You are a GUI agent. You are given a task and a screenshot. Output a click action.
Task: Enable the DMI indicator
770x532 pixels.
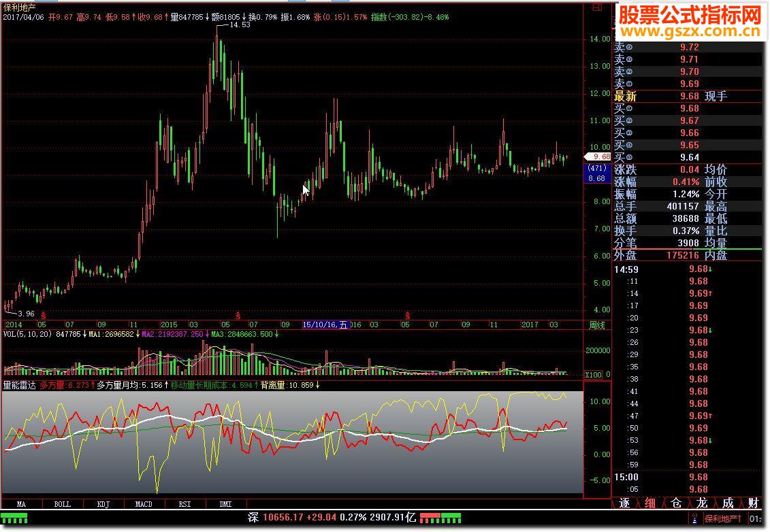coord(225,504)
